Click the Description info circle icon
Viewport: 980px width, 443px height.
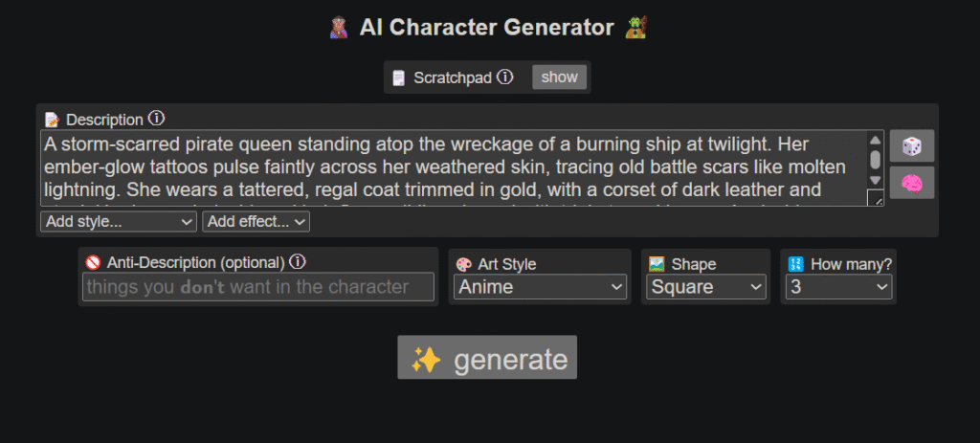click(x=156, y=118)
